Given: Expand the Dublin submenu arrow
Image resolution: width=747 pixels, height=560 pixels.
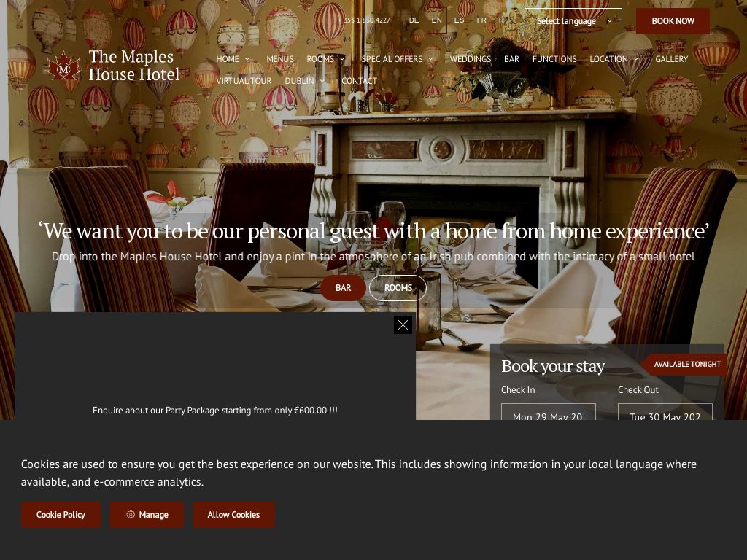Looking at the screenshot, I should pos(322,81).
